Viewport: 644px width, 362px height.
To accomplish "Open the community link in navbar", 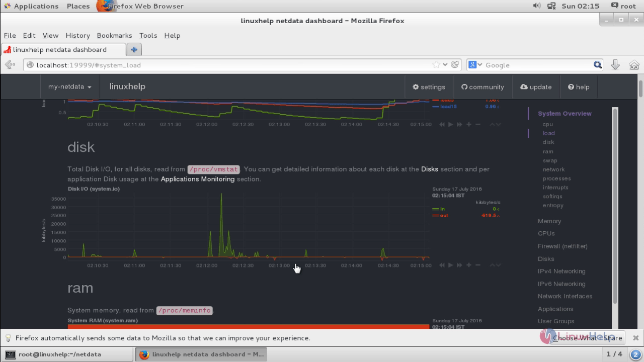I will point(482,87).
